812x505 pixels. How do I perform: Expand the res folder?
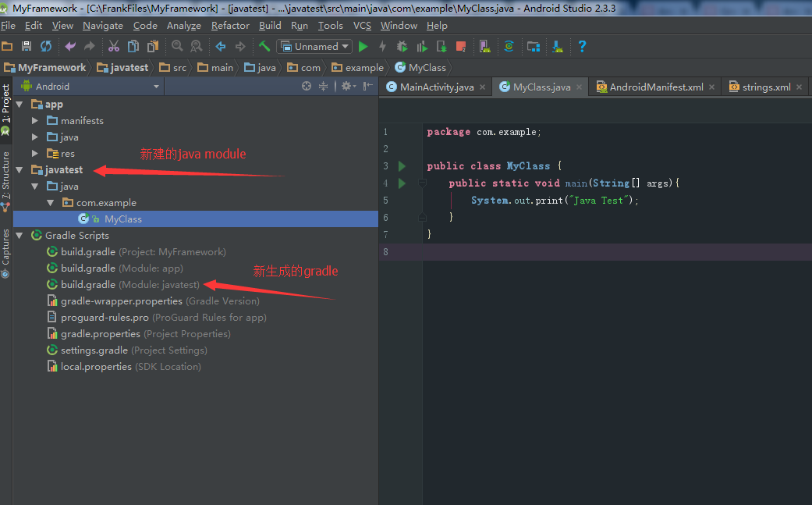pos(34,153)
